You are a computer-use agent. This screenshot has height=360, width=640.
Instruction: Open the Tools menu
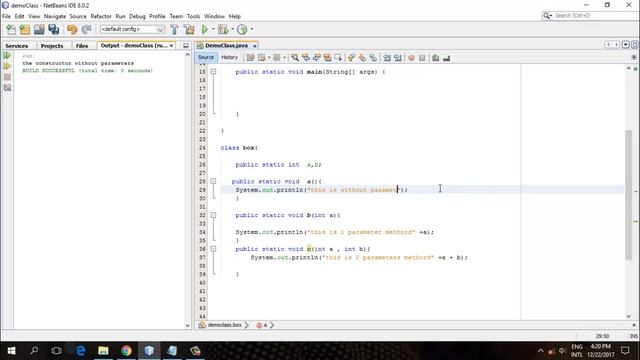[x=193, y=16]
